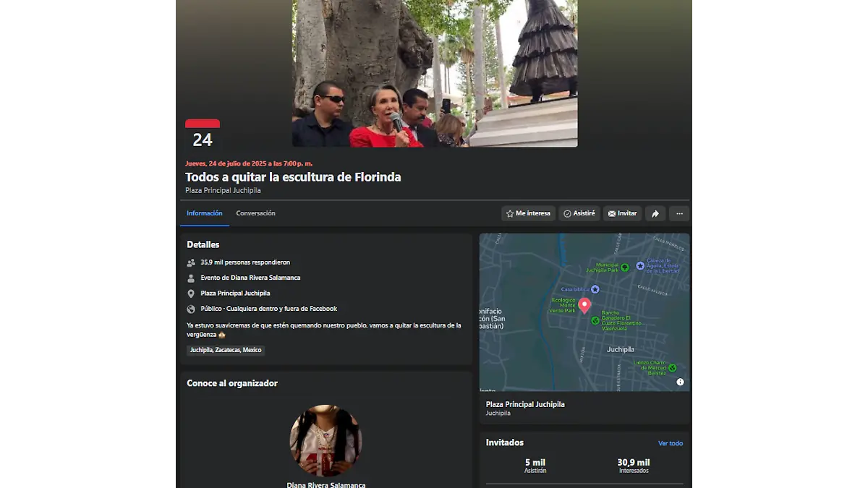
Task: Select the Información tab
Action: 205,213
